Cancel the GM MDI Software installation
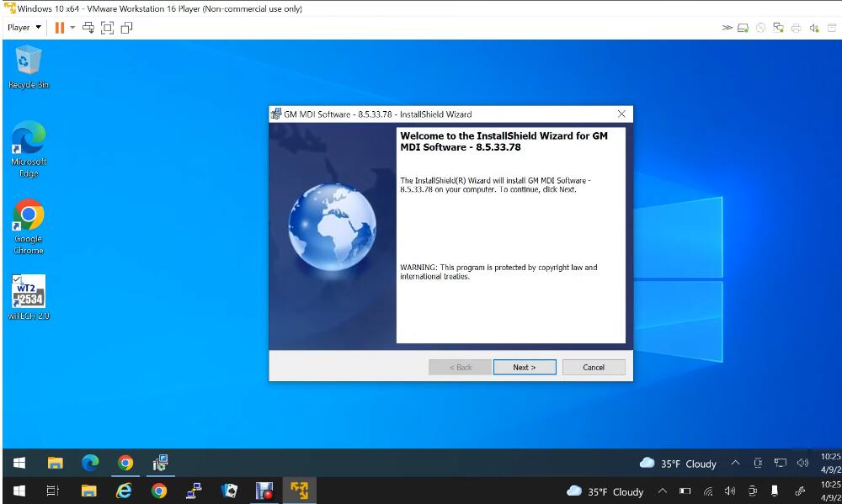842x504 pixels. tap(594, 367)
